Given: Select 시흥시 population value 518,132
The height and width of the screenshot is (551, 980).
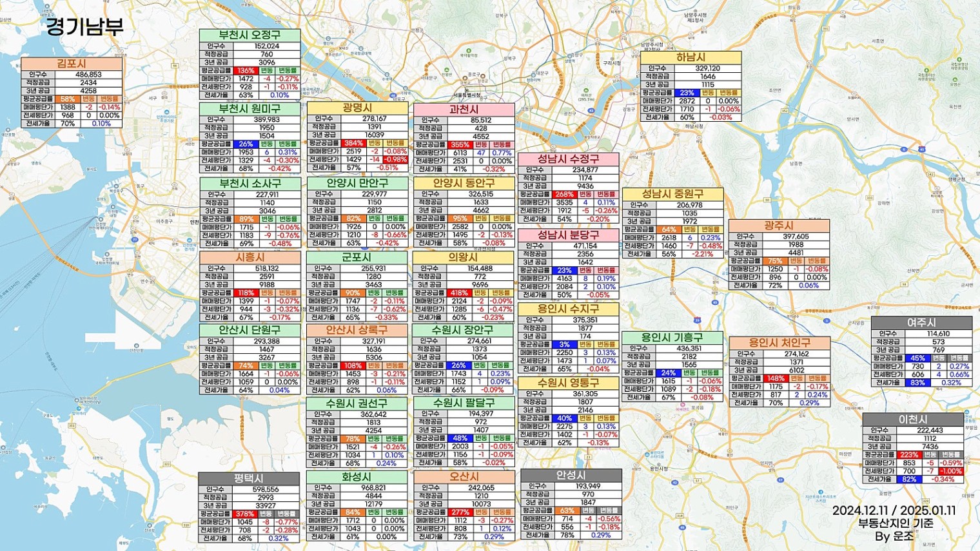Looking at the screenshot, I should coord(266,269).
